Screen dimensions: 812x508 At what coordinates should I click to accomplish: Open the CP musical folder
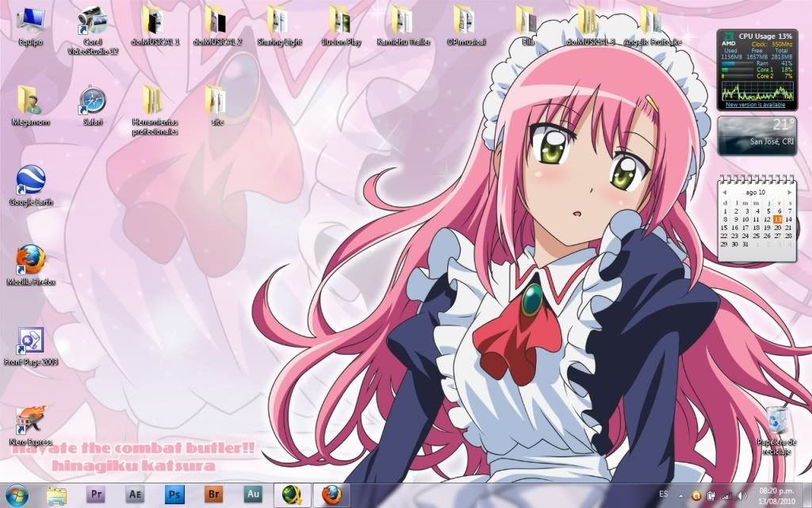tap(465, 26)
